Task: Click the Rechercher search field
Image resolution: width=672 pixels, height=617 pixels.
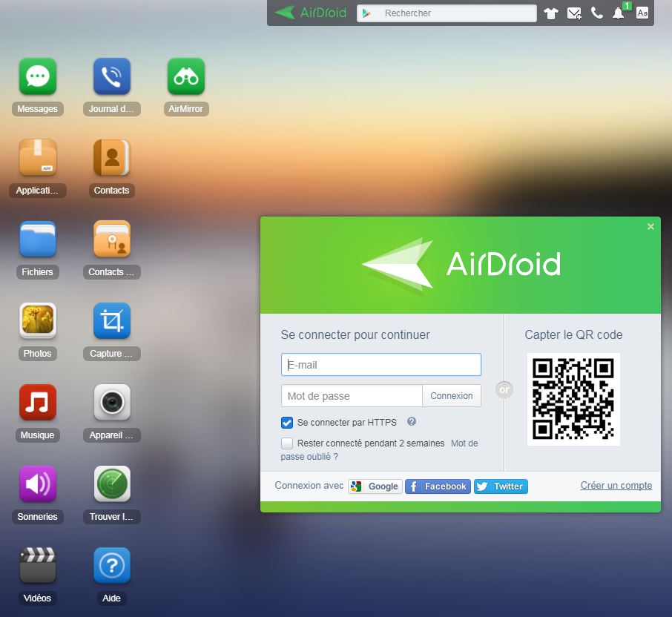Action: pos(447,13)
